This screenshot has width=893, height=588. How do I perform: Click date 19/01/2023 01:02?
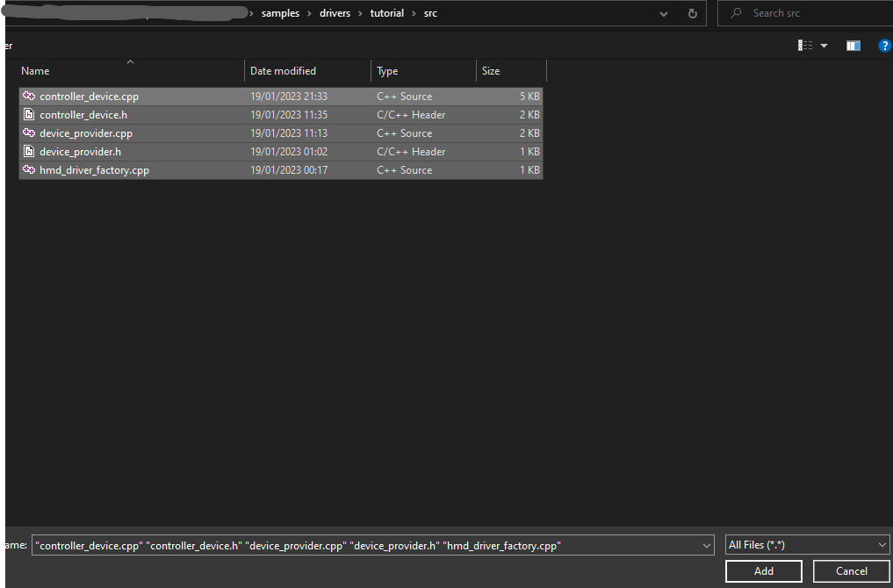(289, 152)
